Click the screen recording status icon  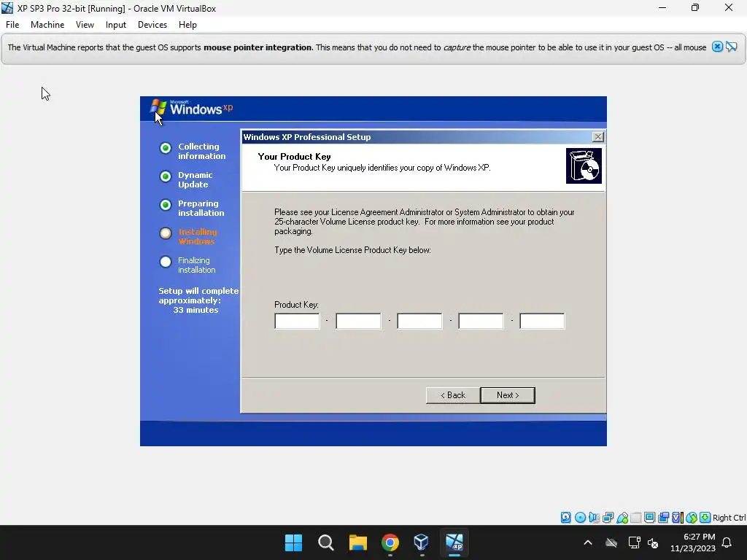(663, 517)
